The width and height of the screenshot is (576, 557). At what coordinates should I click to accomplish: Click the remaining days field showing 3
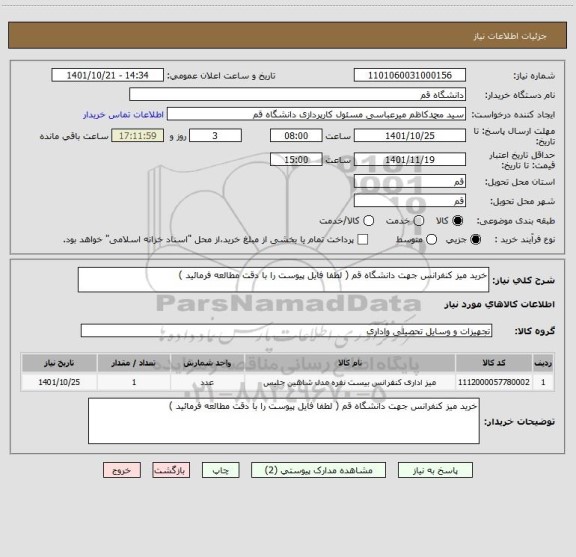(x=215, y=136)
